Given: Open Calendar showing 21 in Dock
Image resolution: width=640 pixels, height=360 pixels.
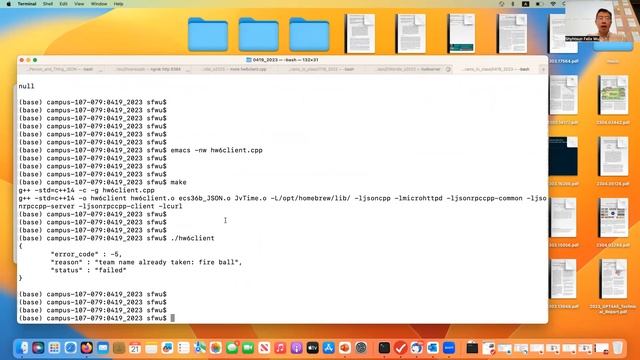Looking at the screenshot, I should 135,348.
